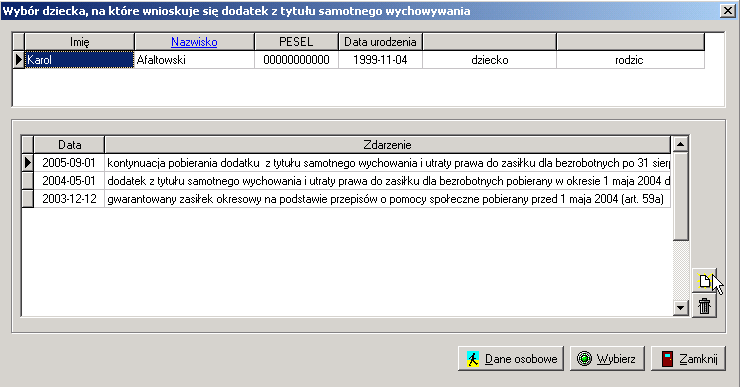
Task: Click the PESEL column header
Action: point(296,42)
